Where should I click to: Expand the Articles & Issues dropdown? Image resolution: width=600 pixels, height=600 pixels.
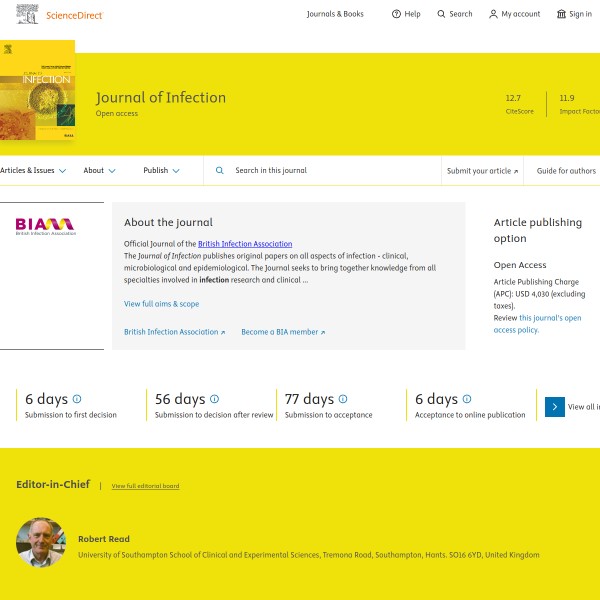tap(33, 171)
